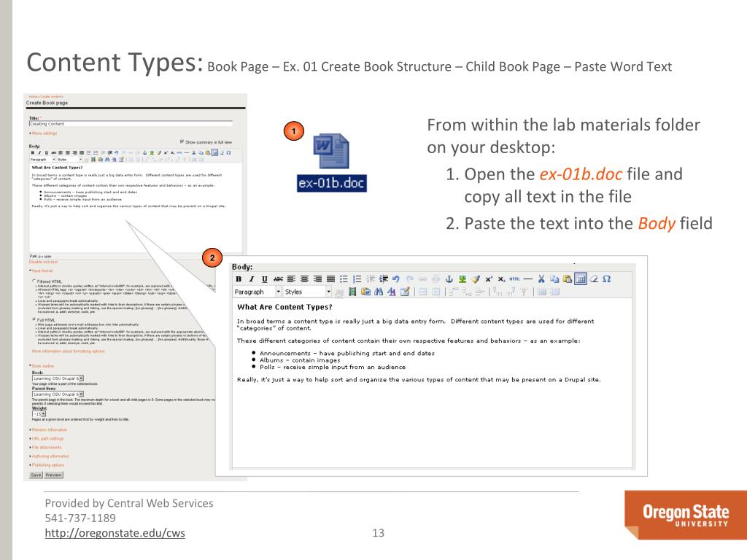747x560 pixels.
Task: Click Paste from Word icon in enlarged toolbar second row
Action: tap(365, 292)
